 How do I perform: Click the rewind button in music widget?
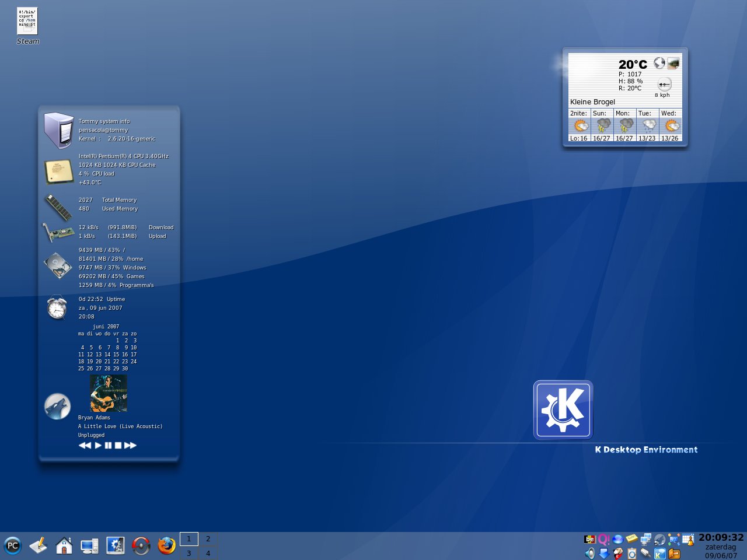click(85, 445)
